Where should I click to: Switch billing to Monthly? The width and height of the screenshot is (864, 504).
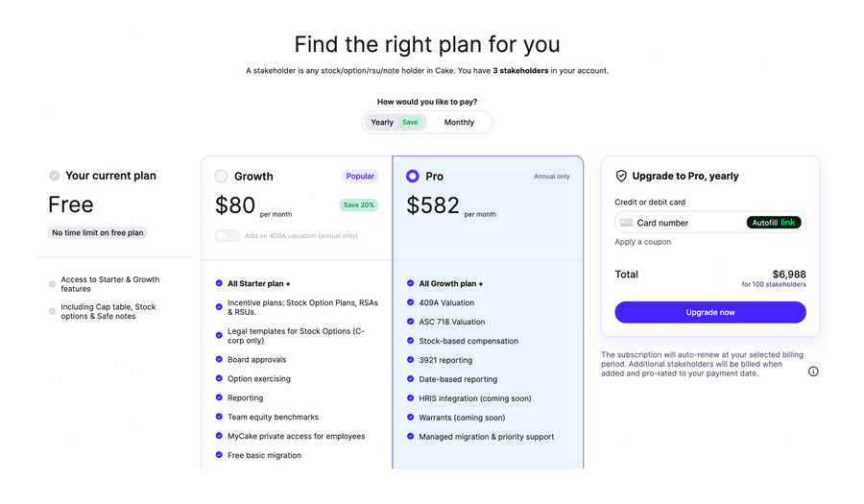[459, 122]
